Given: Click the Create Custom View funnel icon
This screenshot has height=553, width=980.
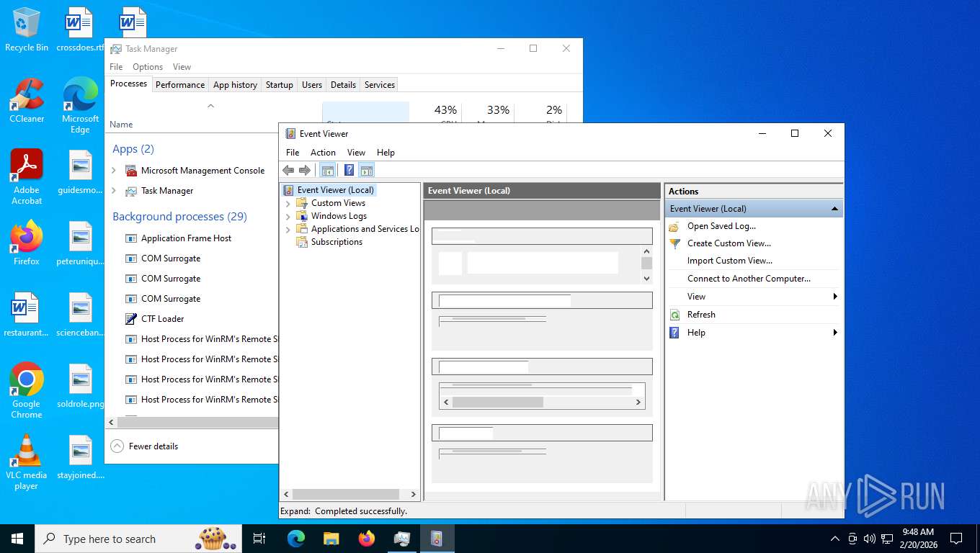Looking at the screenshot, I should tap(674, 243).
